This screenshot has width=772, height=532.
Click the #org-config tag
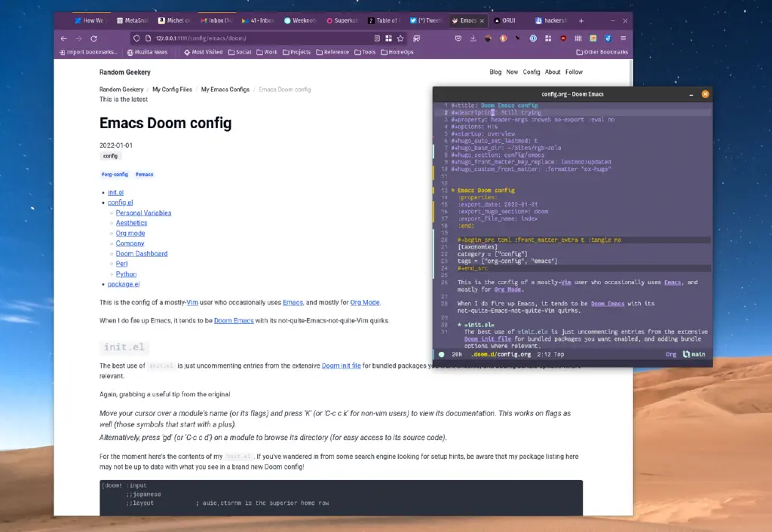115,174
